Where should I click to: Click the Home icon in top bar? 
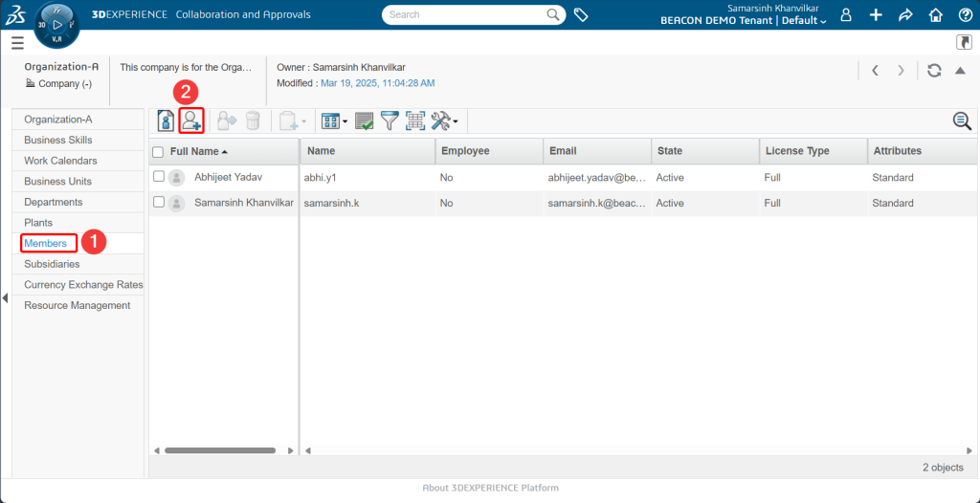click(936, 15)
